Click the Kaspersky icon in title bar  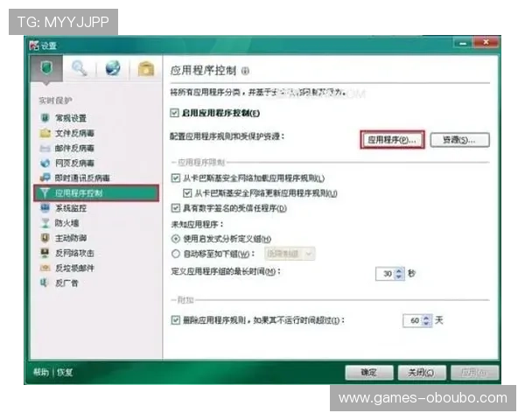(x=34, y=45)
